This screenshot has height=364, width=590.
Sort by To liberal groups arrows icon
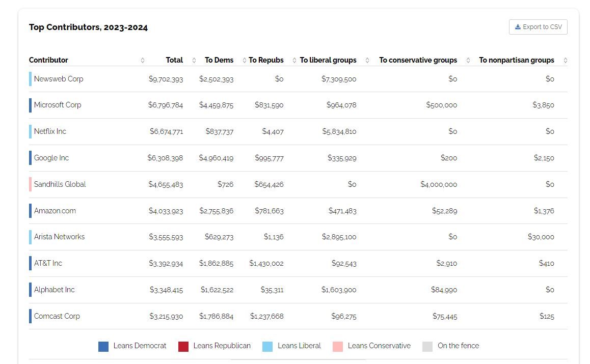point(294,61)
